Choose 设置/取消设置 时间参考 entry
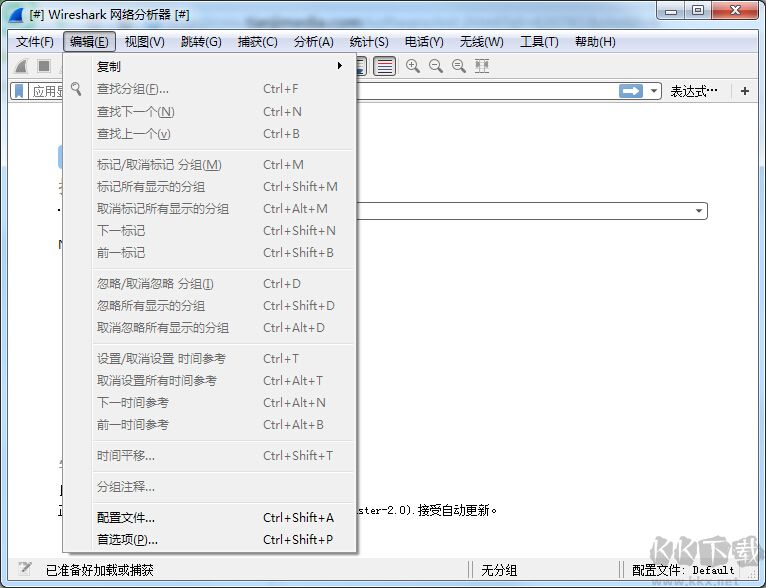The image size is (766, 588). coord(224,358)
